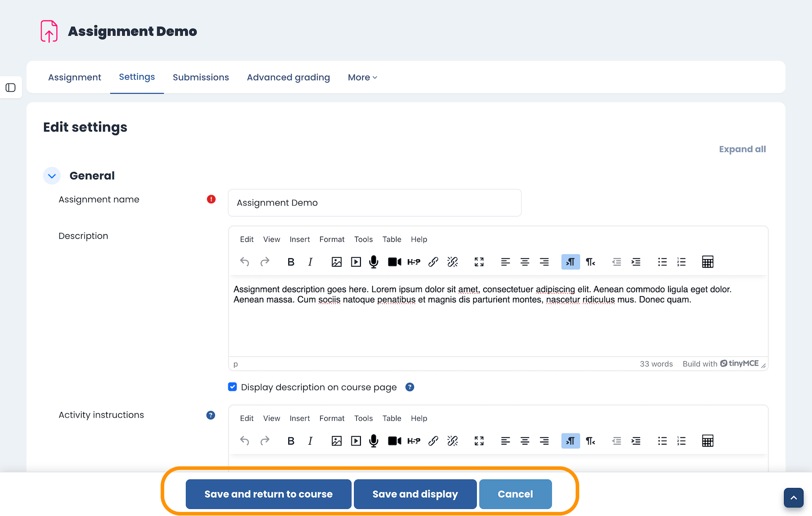Insert table in Activity instructions editor
This screenshot has height=516, width=812.
point(707,441)
